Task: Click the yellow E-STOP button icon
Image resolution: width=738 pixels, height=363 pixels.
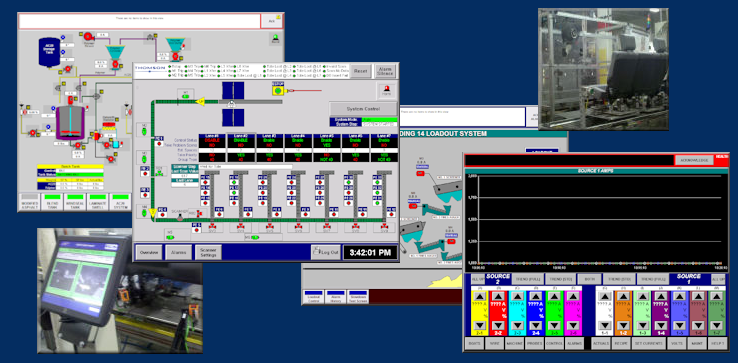Action: tap(278, 89)
